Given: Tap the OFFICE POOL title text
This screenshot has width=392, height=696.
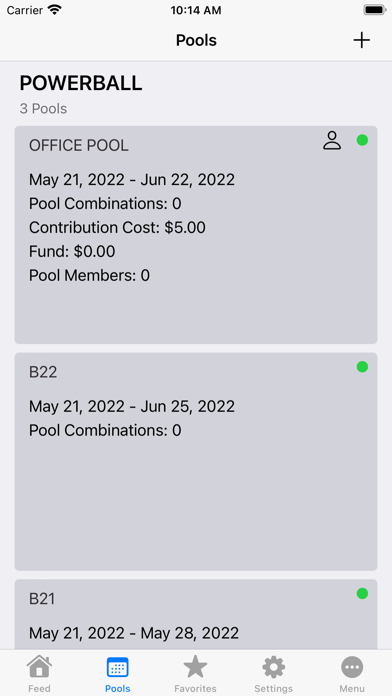Looking at the screenshot, I should point(79,146).
